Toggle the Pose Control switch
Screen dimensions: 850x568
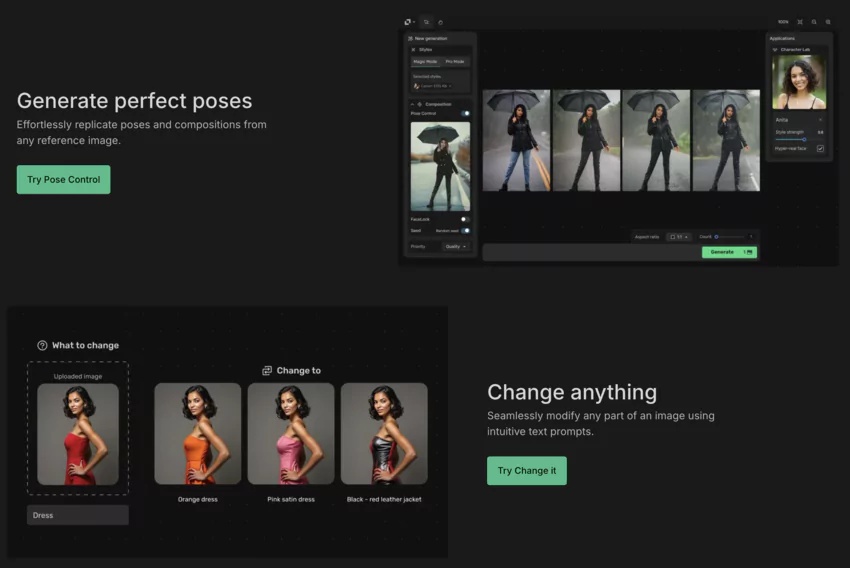point(465,113)
